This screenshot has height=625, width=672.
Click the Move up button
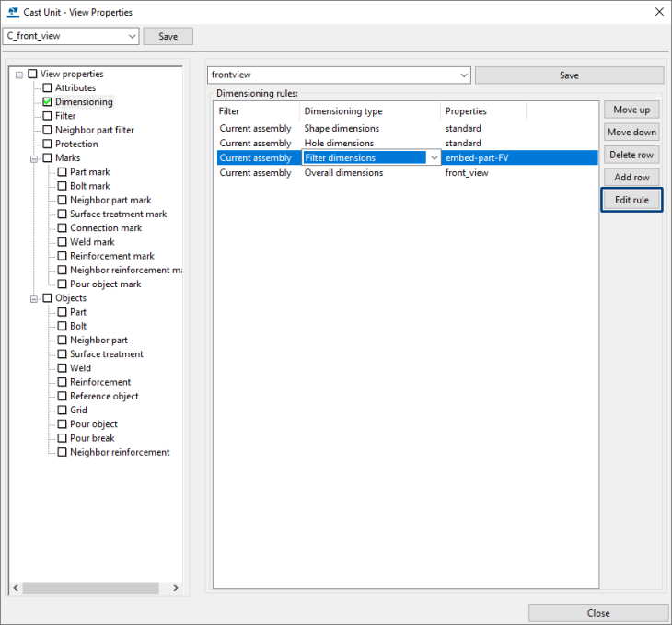(631, 110)
